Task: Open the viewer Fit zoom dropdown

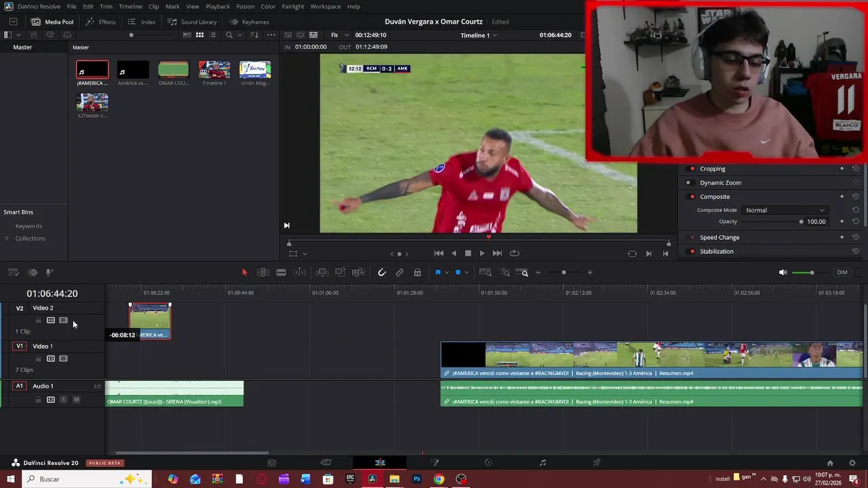Action: click(x=340, y=35)
